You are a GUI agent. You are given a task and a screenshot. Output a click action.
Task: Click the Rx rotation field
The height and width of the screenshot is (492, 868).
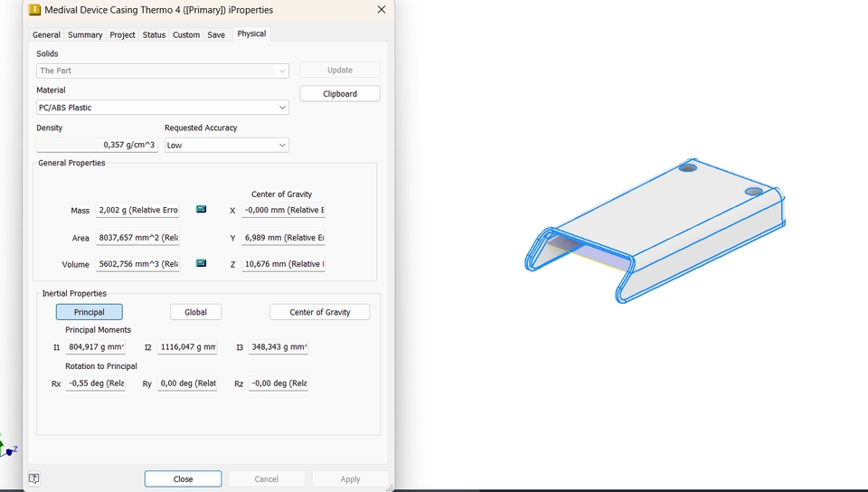coord(96,383)
